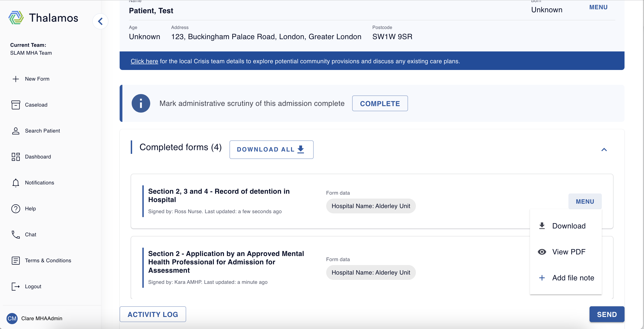
Task: Toggle the MENU on Record of detention form
Action: pos(585,202)
